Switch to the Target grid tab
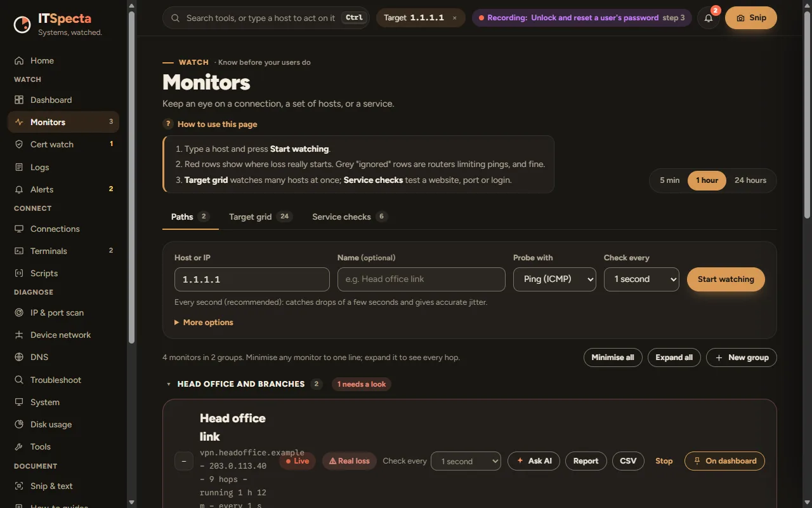The width and height of the screenshot is (812, 508). 260,217
